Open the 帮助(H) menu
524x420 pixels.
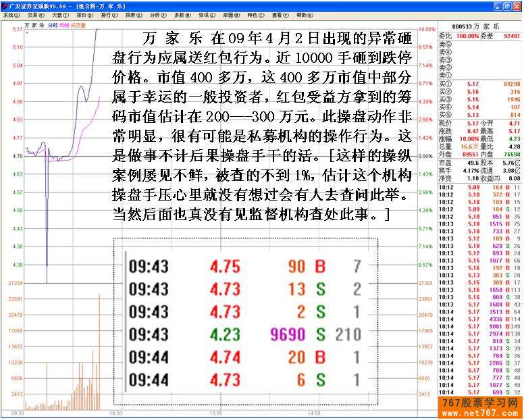click(x=304, y=14)
